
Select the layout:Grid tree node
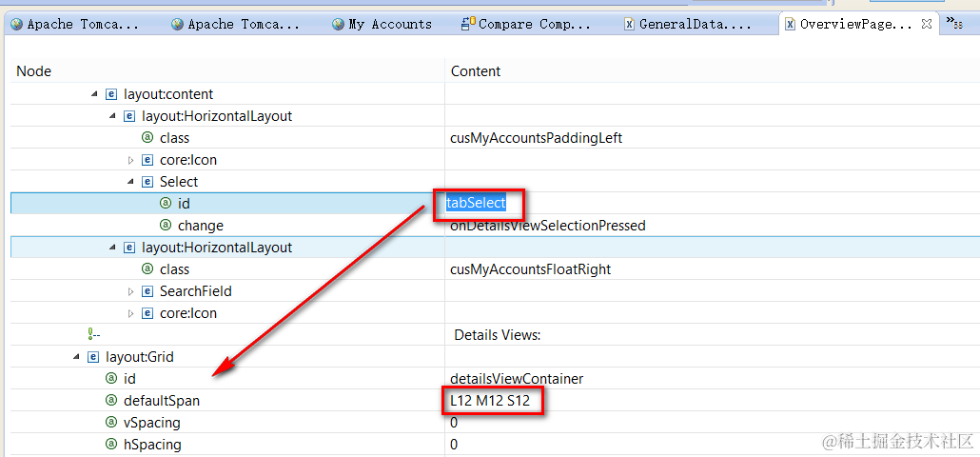click(x=140, y=357)
